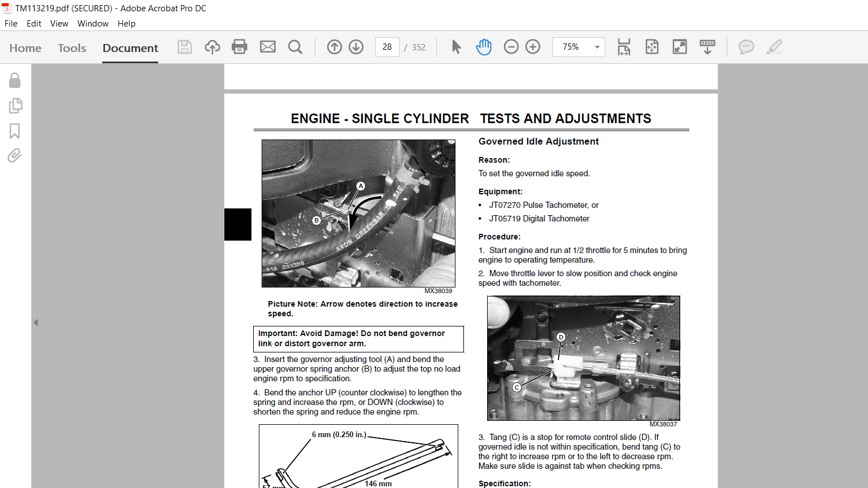Open the Window menu
Screen dimensions: 868x488
(93, 23)
